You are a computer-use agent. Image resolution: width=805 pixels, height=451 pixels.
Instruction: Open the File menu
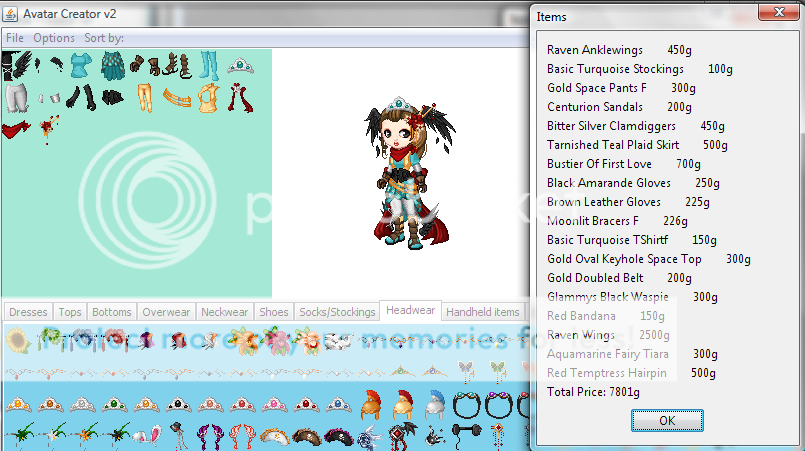[x=15, y=38]
